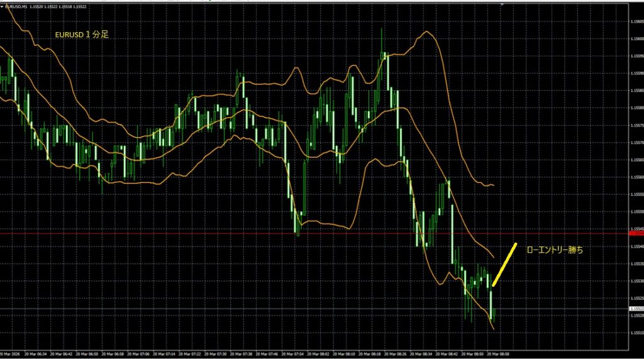Click the '20 Mar 07:54' time axis label
The height and width of the screenshot is (359, 644).
[296, 353]
